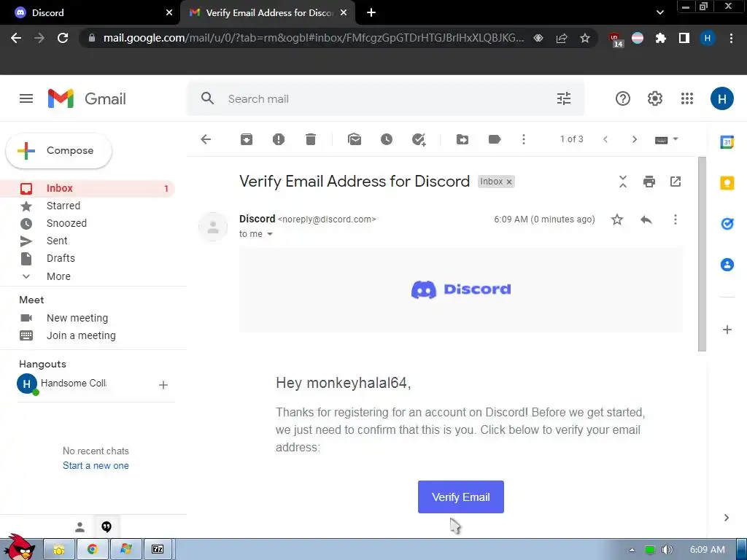Start a New meeting

coord(77,318)
